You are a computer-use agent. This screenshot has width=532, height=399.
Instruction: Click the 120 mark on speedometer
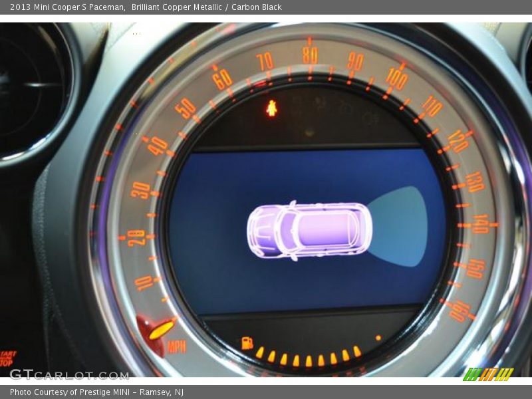coord(458,141)
